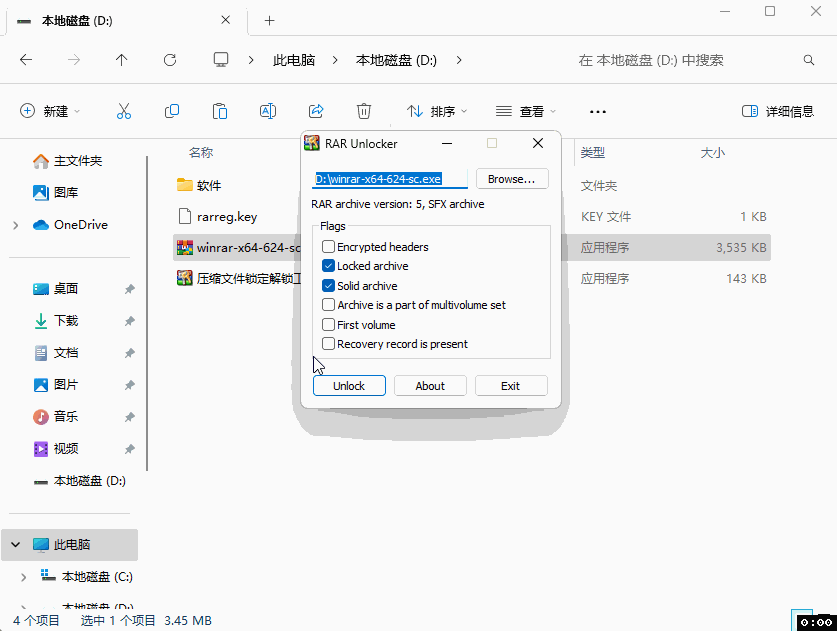Uncheck the Locked archive flag

click(328, 266)
